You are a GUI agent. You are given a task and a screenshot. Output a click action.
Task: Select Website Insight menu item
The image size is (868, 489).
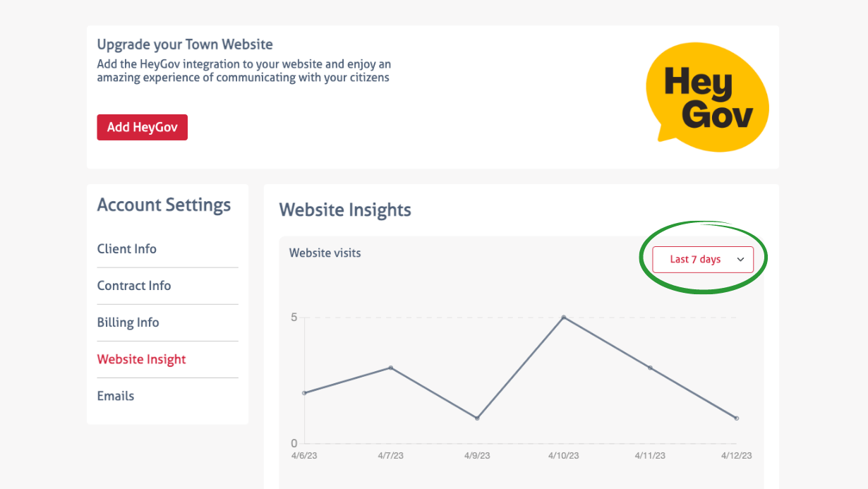[141, 359]
